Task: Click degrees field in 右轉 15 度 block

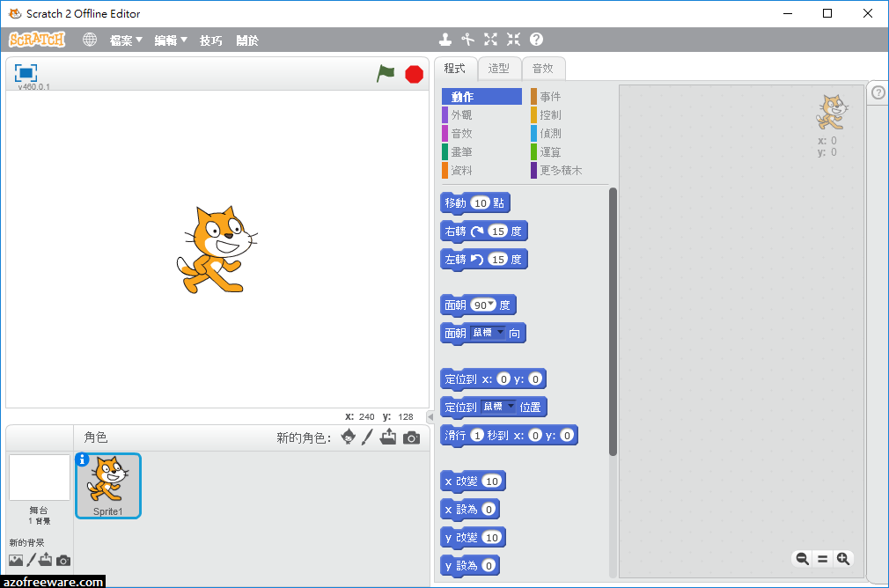Action: coord(498,231)
